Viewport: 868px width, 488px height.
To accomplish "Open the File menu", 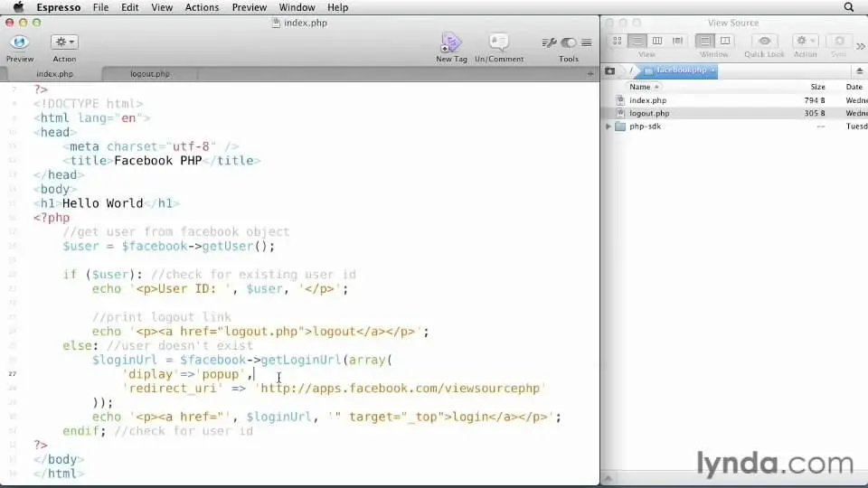I will pyautogui.click(x=100, y=7).
